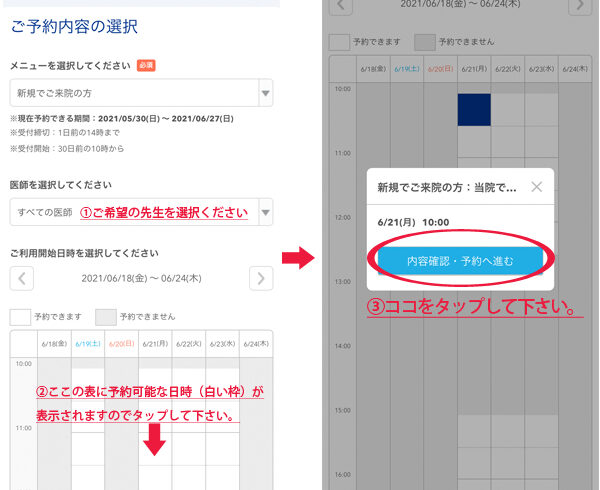600x490 pixels.
Task: Select 6/19(土) column header in left table
Action: point(88,344)
